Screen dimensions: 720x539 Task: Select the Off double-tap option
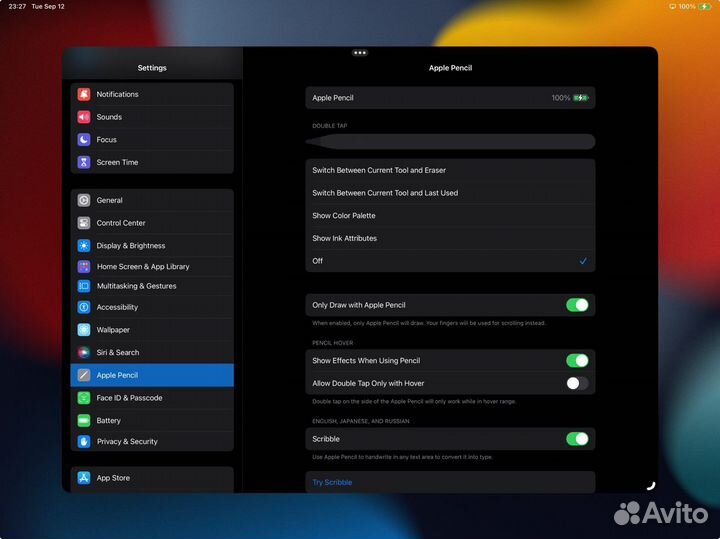(x=450, y=261)
